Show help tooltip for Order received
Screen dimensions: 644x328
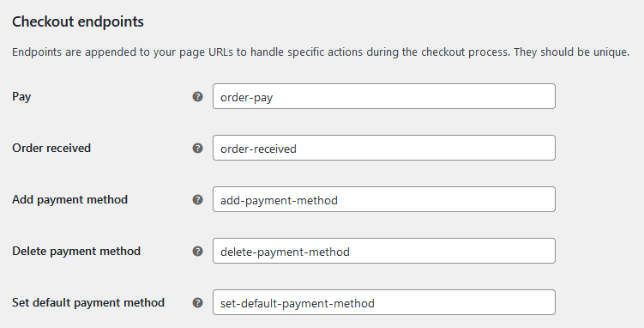197,148
